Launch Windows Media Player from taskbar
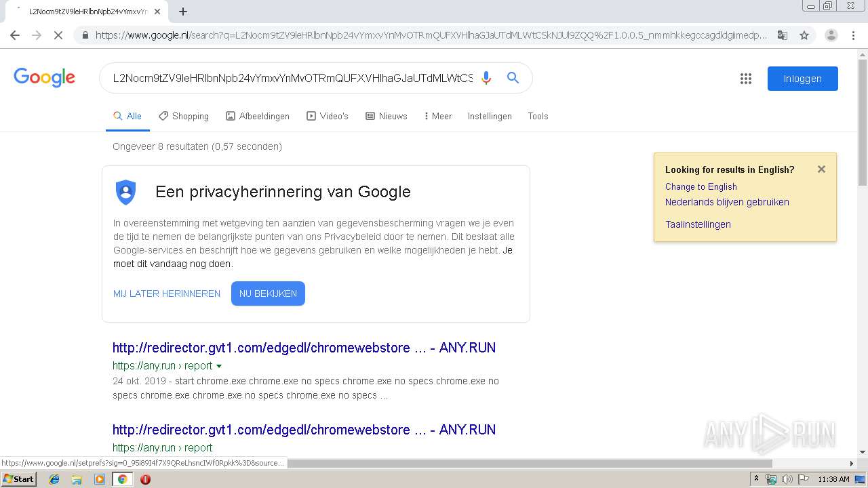This screenshot has width=868, height=488. (x=100, y=479)
